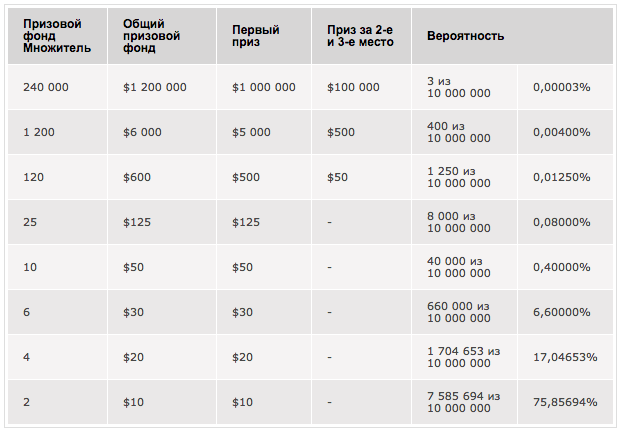Select the Вероятность column header

click(x=513, y=36)
